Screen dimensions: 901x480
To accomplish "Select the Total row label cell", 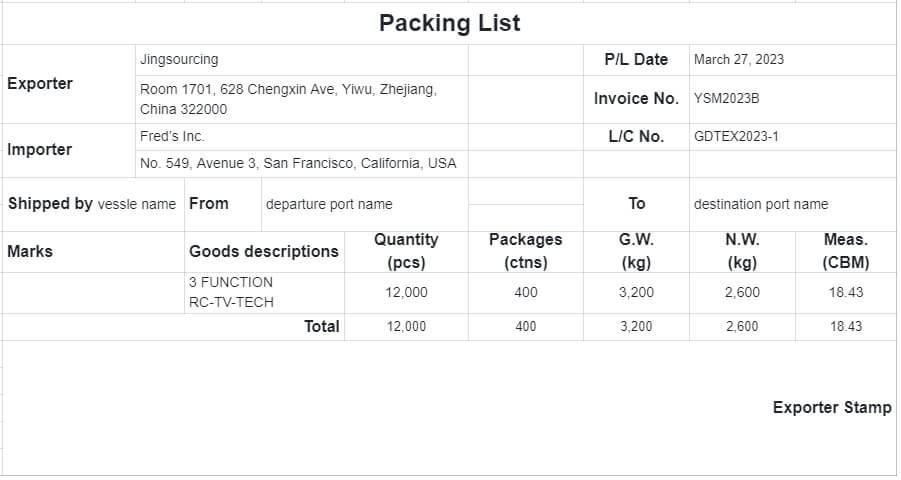I will (x=321, y=326).
